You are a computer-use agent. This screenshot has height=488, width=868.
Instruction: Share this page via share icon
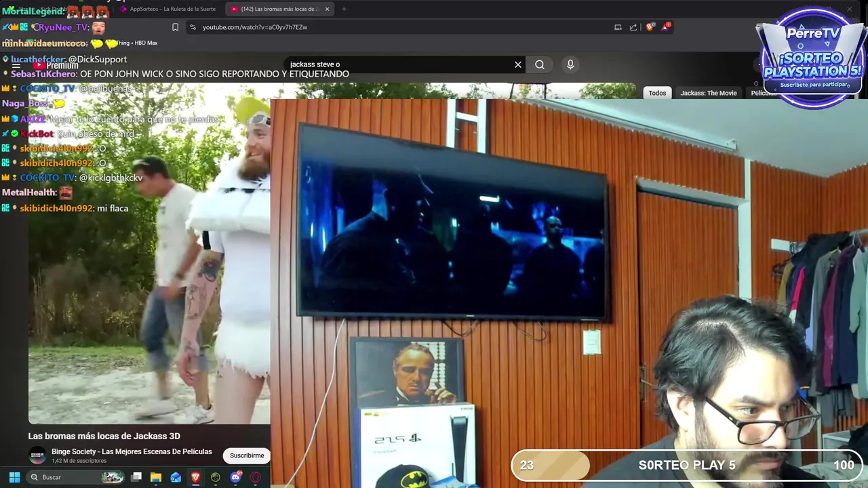[633, 27]
